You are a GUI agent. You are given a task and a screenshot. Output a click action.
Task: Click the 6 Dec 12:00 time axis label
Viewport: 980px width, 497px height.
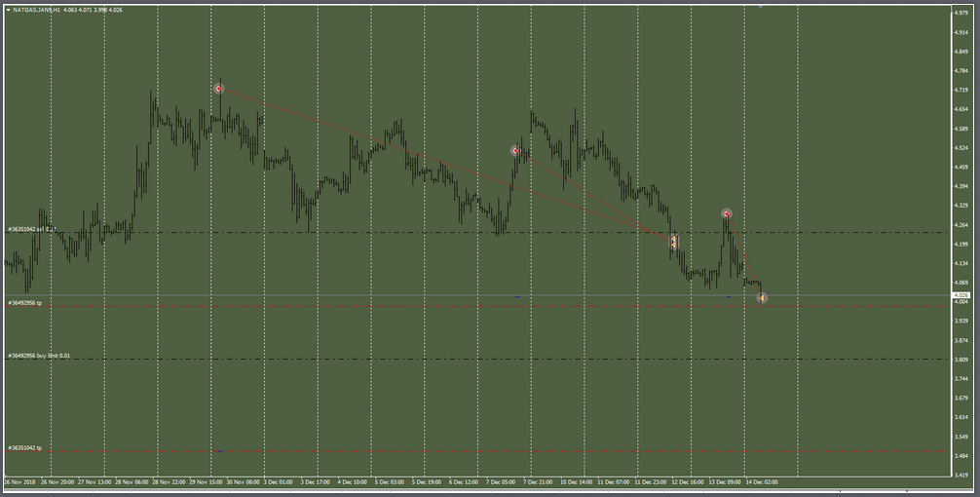pos(464,482)
